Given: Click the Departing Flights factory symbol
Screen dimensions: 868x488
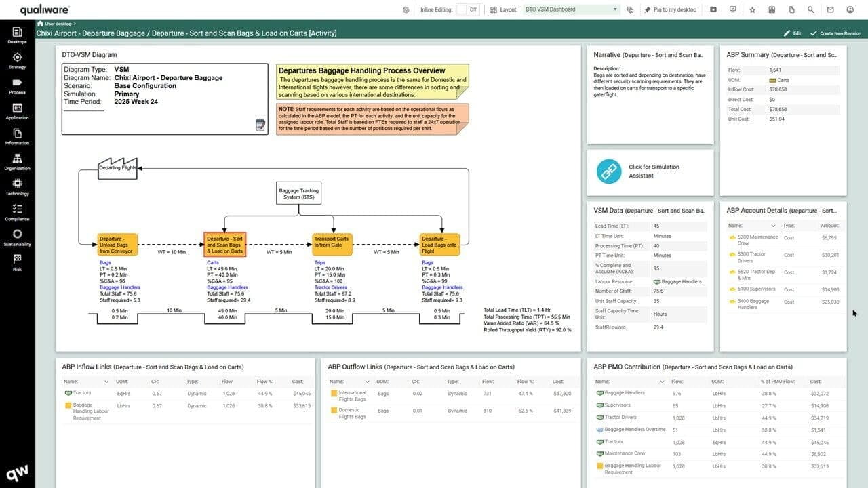Looking at the screenshot, I should tap(117, 167).
